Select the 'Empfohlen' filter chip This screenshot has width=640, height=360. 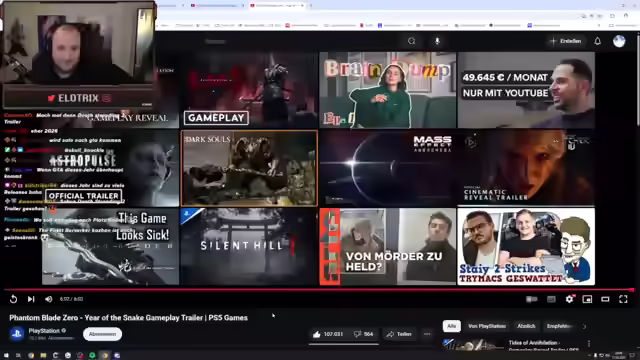(x=560, y=326)
